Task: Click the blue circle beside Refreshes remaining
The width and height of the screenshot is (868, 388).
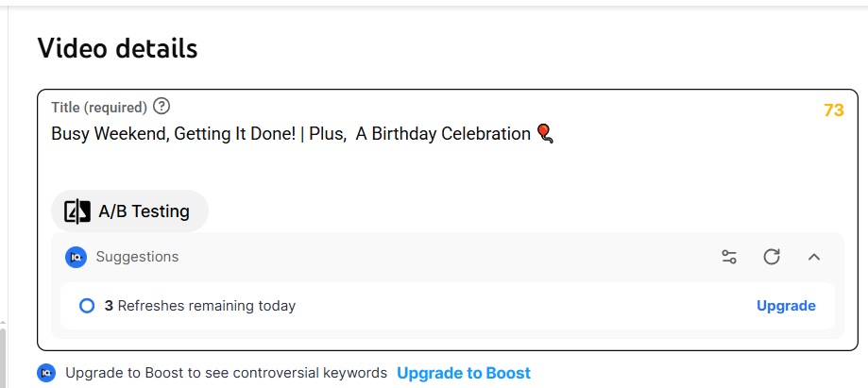Action: coord(87,306)
